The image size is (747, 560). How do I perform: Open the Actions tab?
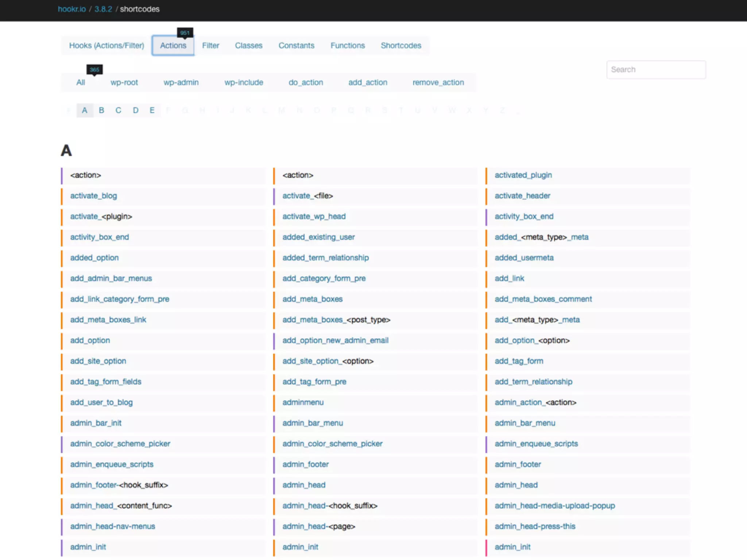coord(173,46)
